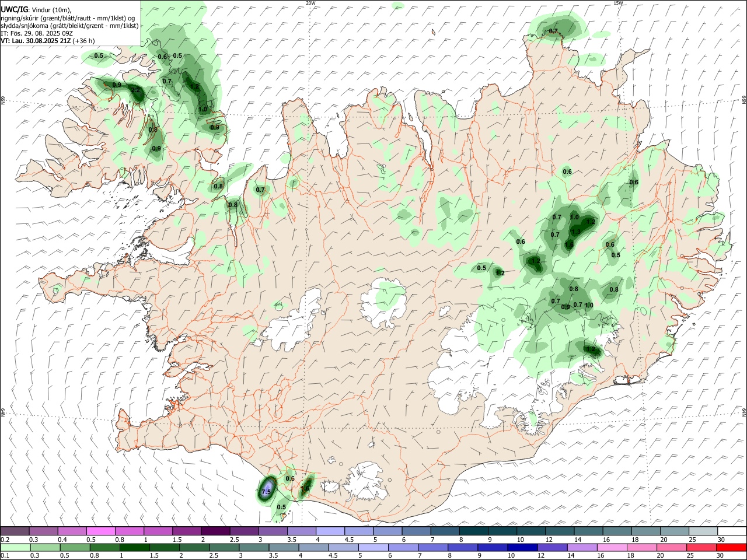This screenshot has width=747, height=560.
Task: Click the bottom-row violet swatch between 12 and 14
Action: pyautogui.click(x=553, y=547)
